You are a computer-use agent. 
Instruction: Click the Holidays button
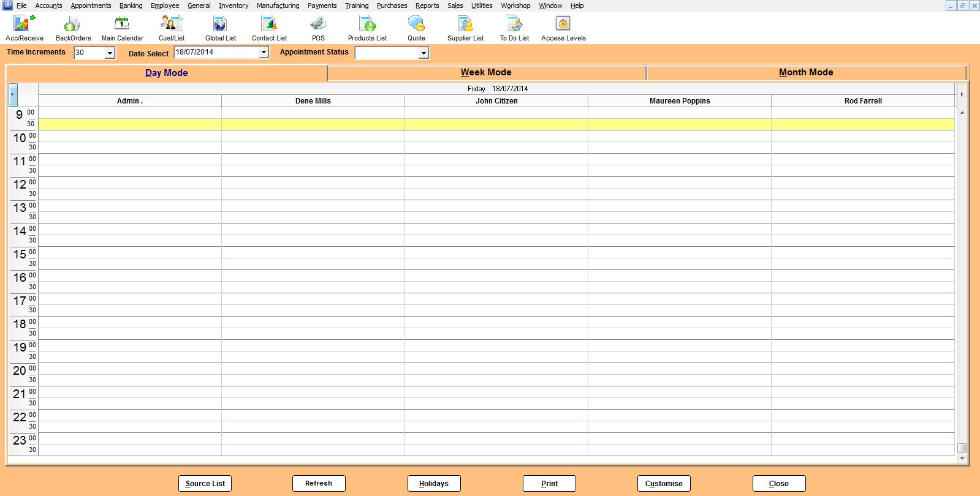[x=434, y=483]
